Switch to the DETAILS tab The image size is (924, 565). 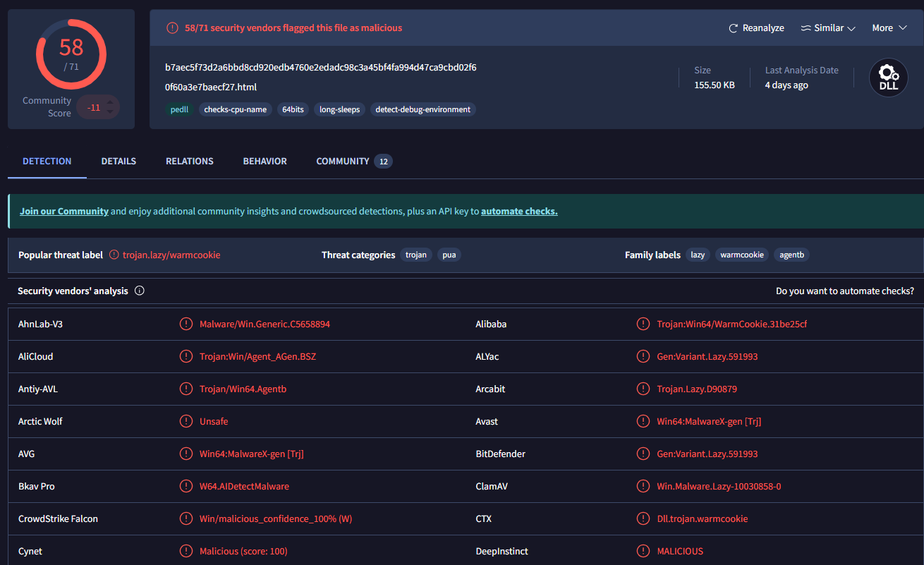click(118, 161)
